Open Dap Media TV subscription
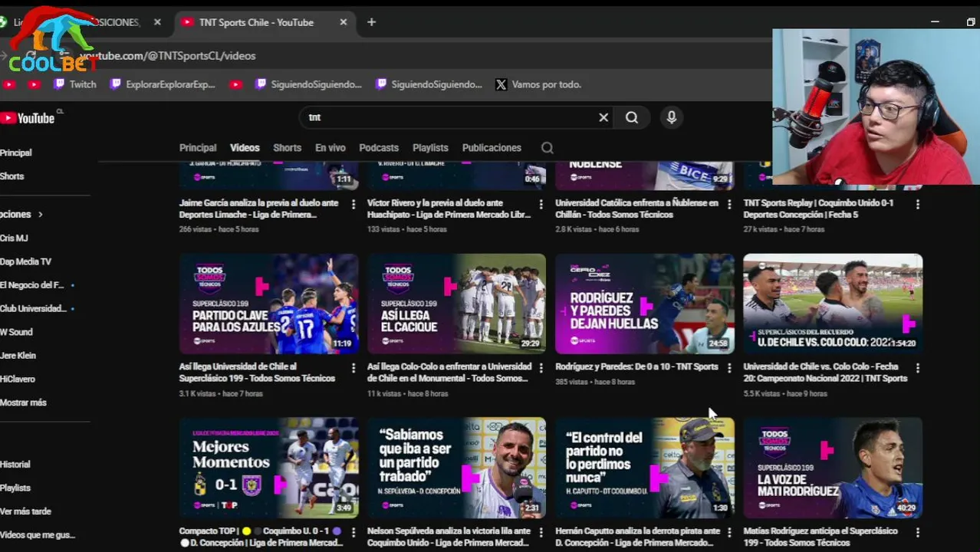 (26, 261)
